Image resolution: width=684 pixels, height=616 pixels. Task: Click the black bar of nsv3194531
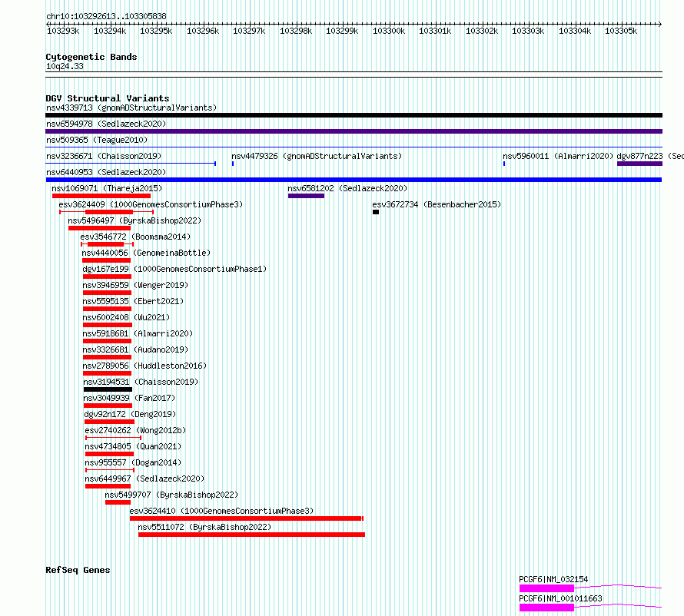[108, 389]
